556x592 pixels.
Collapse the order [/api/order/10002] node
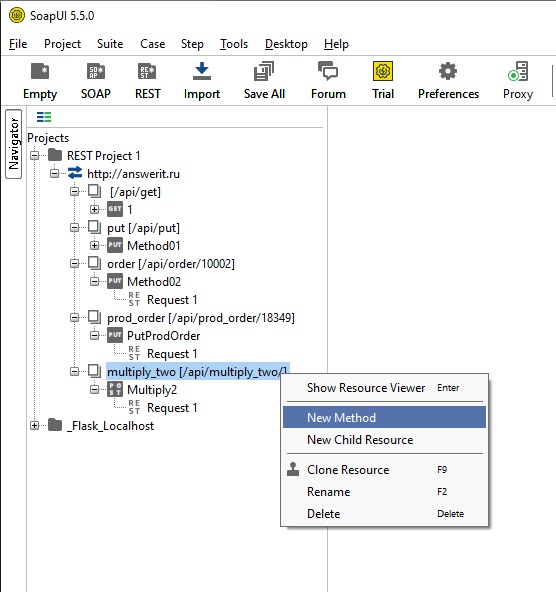(x=74, y=264)
